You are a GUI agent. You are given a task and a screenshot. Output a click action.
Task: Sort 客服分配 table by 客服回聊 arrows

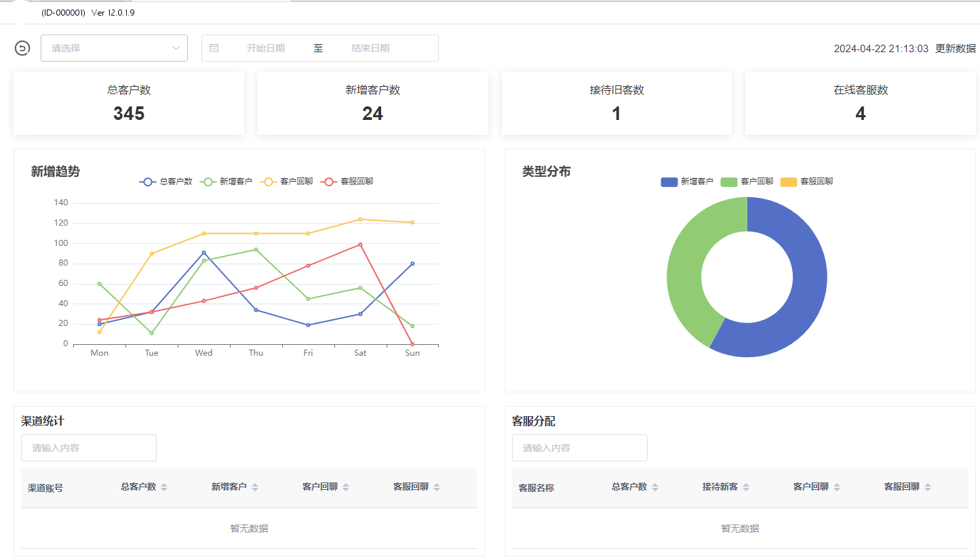(x=928, y=487)
